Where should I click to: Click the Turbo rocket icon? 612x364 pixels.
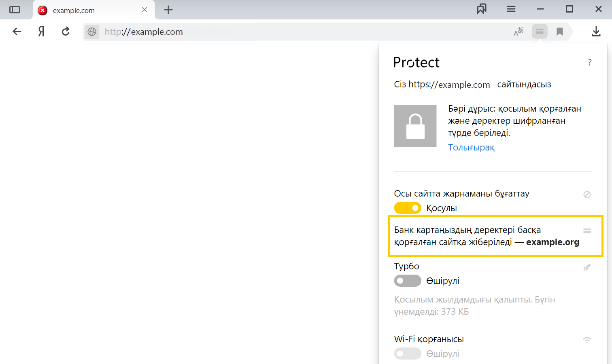point(587,267)
